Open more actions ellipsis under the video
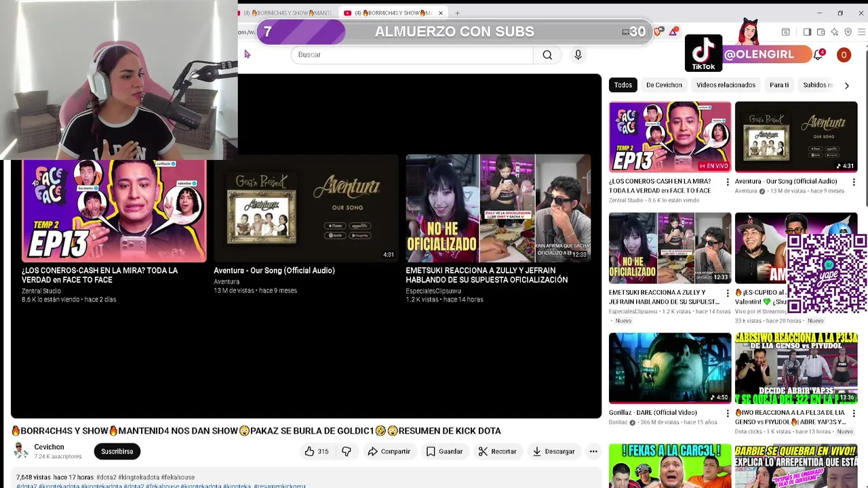The image size is (868, 488). coord(593,451)
